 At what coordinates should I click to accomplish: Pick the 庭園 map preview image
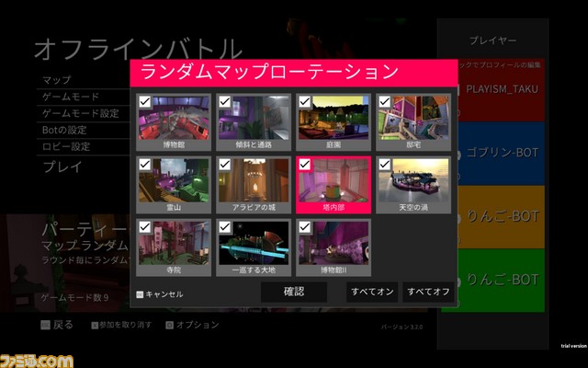[x=334, y=118]
